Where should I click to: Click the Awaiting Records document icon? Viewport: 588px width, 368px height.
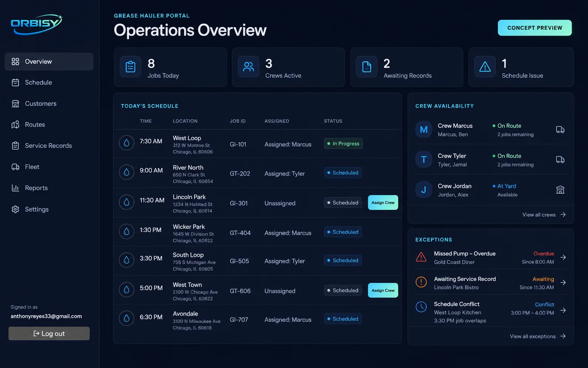(367, 67)
